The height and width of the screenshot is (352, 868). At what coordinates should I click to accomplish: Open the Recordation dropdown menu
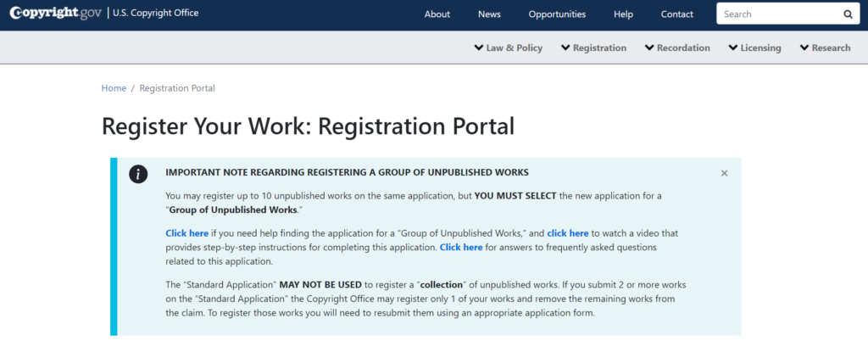click(x=677, y=47)
